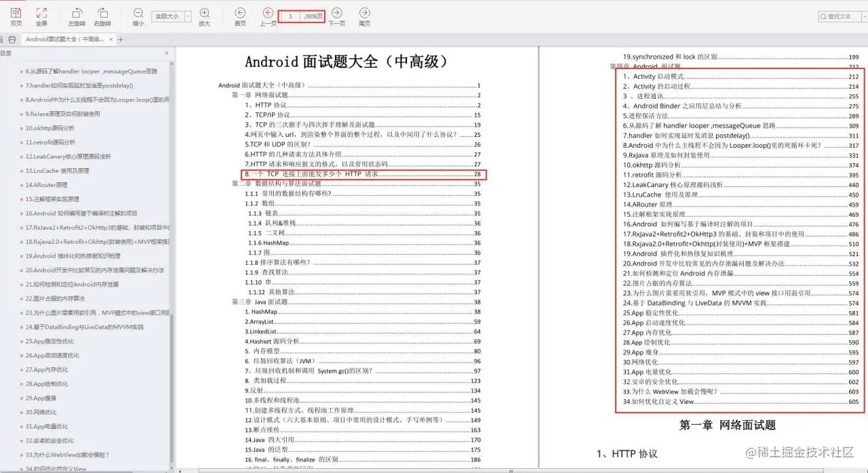This screenshot has width=868, height=473.
Task: Click the print icon beside the tabs
Action: pos(12,39)
